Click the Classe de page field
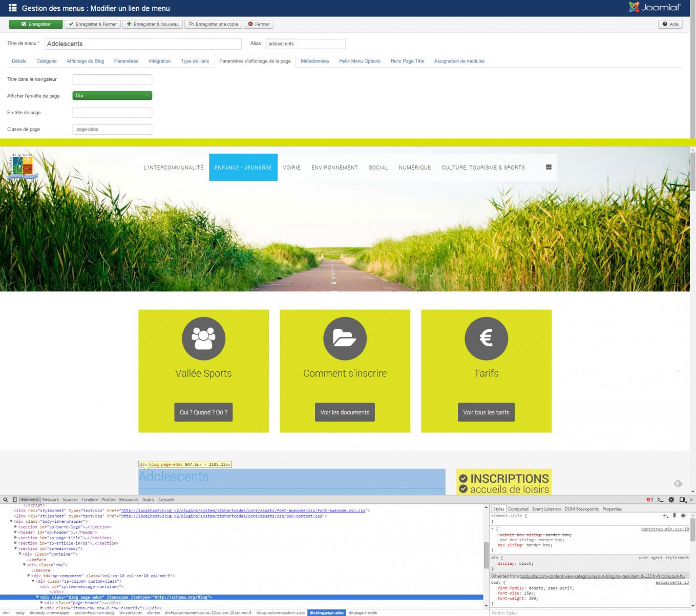696x616 pixels. (x=112, y=130)
